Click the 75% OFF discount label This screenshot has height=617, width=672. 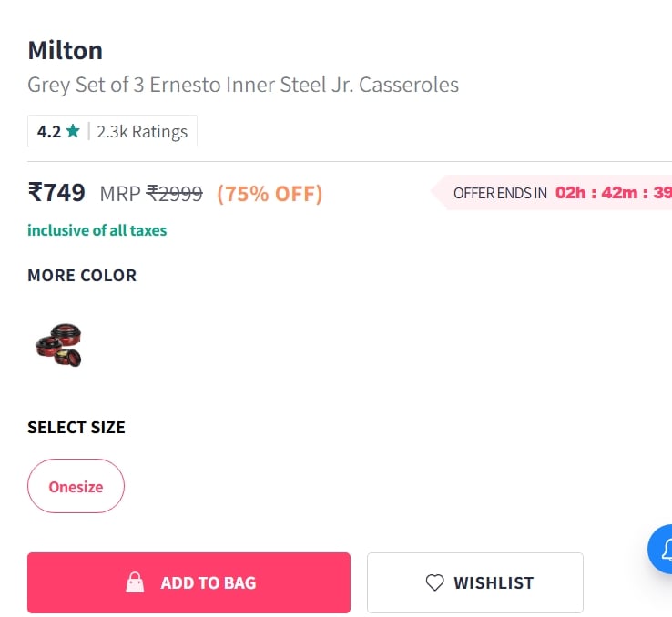coord(270,194)
